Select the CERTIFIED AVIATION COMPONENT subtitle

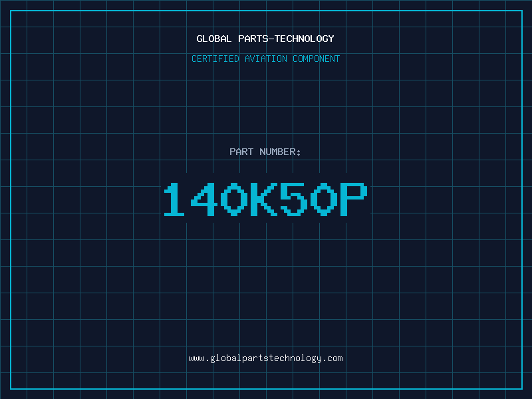pos(265,59)
